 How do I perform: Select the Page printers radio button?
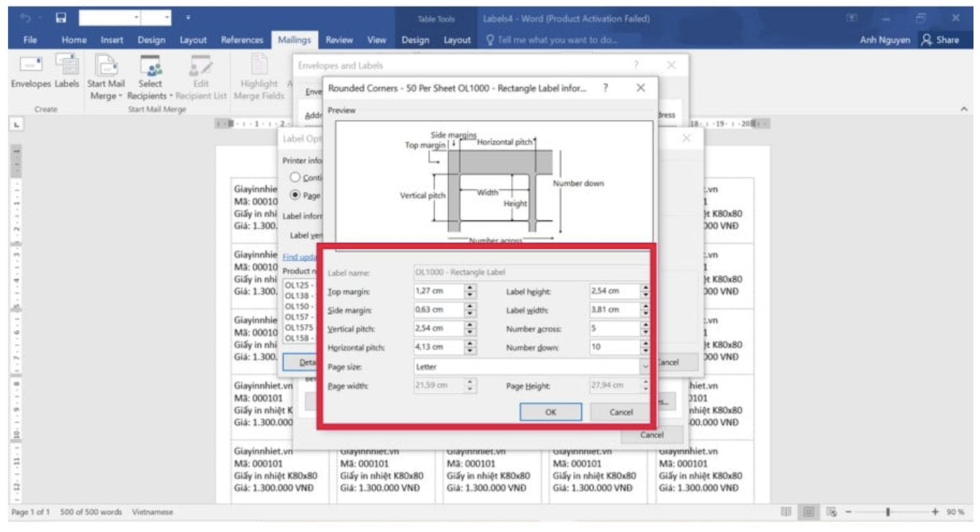point(295,195)
